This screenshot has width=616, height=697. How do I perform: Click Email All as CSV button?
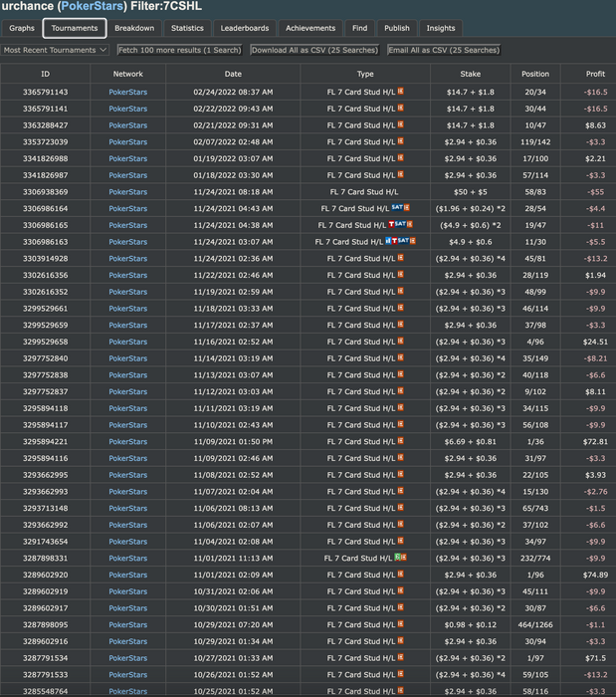[444, 50]
